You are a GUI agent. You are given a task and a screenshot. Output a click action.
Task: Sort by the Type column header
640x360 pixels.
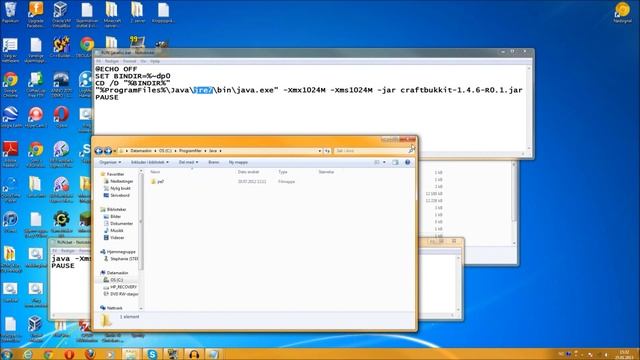point(283,172)
